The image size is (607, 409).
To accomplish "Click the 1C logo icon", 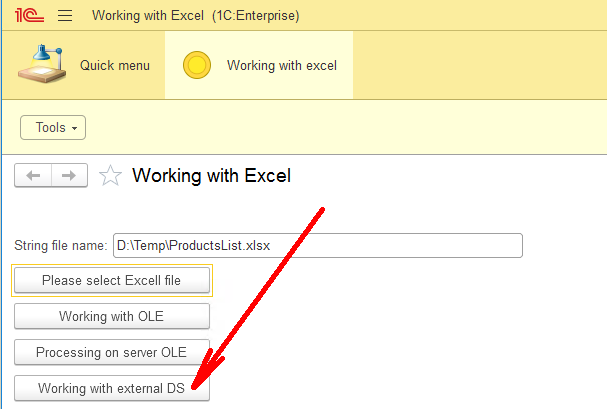I will 29,15.
